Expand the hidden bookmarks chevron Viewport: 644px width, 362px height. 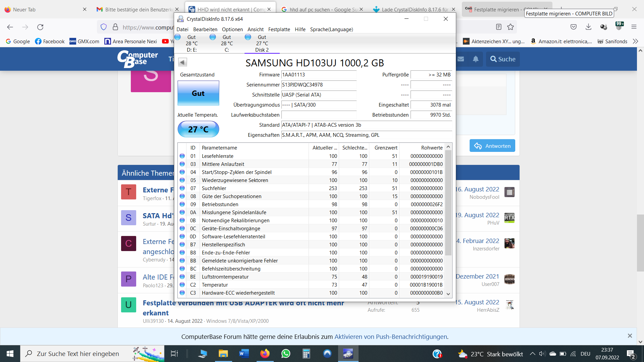(x=635, y=41)
